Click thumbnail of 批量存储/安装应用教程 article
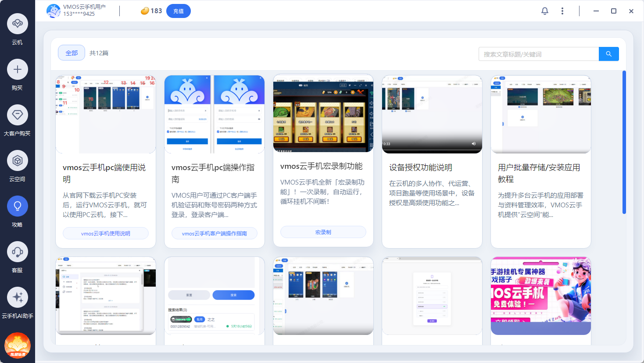 click(541, 114)
